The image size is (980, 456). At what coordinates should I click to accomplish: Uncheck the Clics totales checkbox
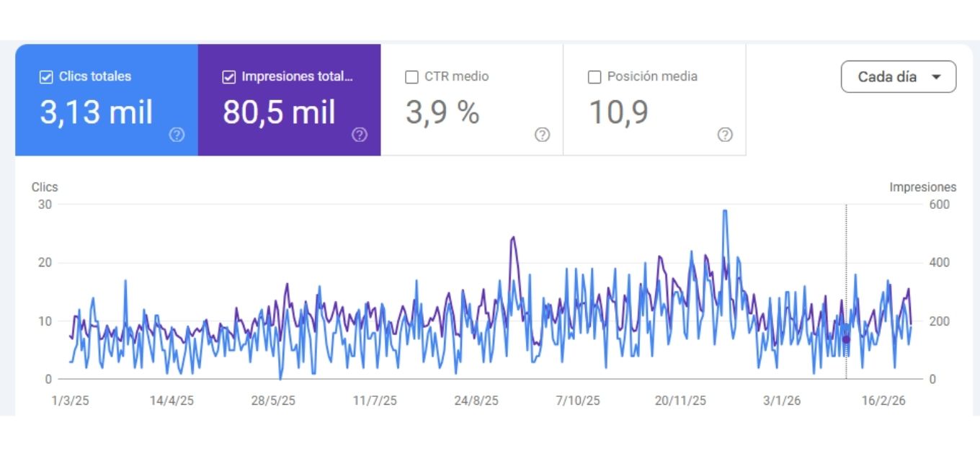(x=46, y=77)
